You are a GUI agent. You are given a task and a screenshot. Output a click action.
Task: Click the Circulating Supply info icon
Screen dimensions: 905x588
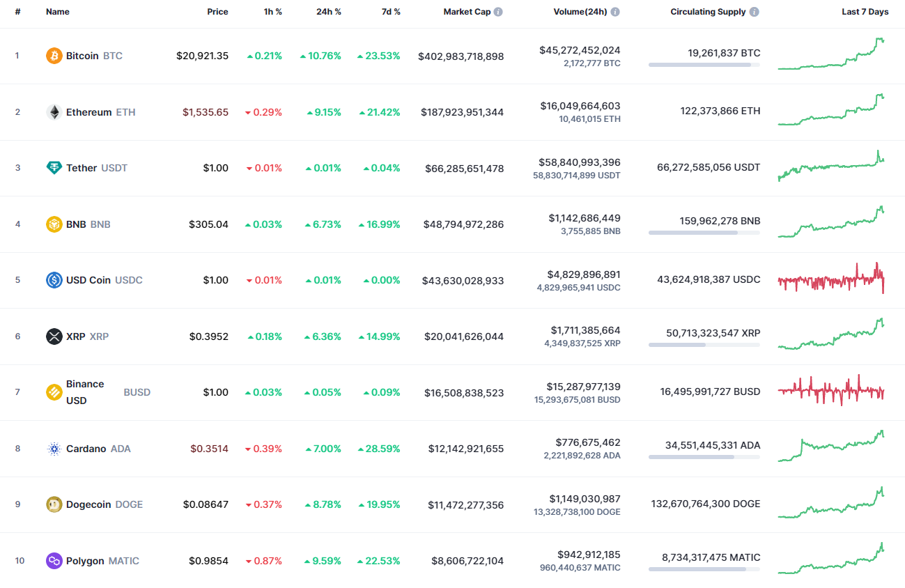pyautogui.click(x=754, y=11)
